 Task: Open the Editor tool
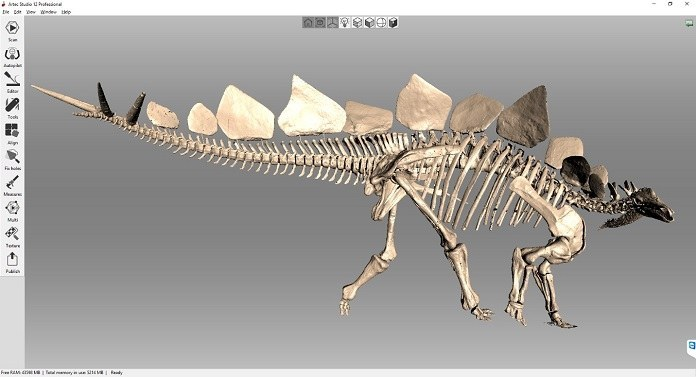[x=12, y=83]
